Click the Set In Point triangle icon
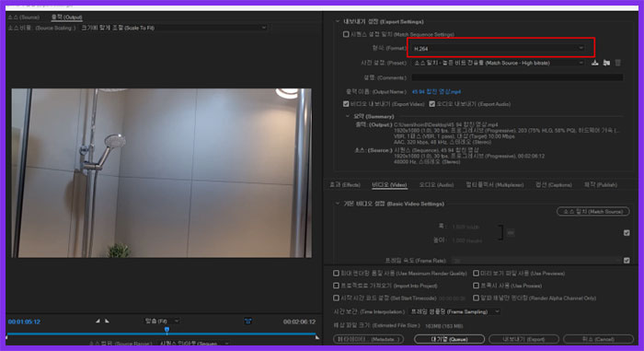The height and width of the screenshot is (351, 644). [x=98, y=321]
